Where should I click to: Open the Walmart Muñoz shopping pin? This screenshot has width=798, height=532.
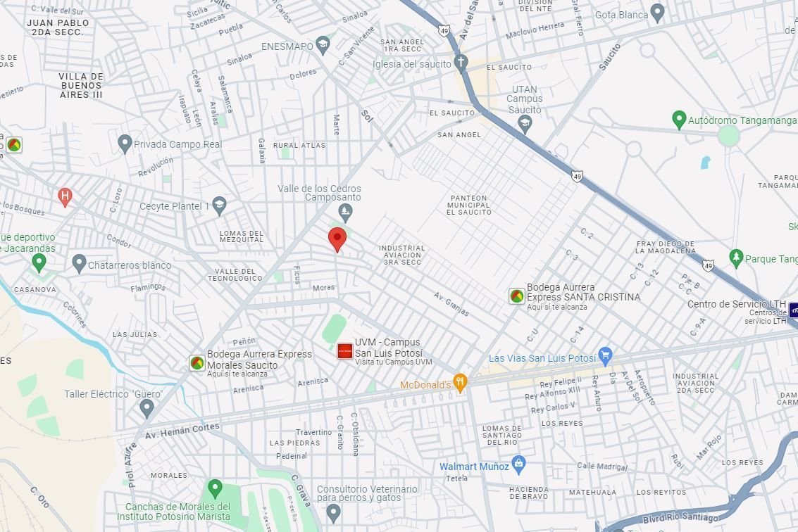click(518, 465)
